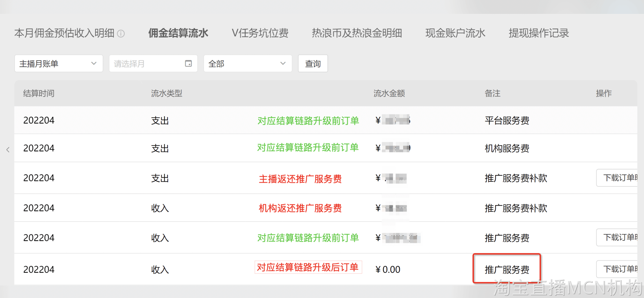Click 对应结算链路升级前订单 in 机构服务费 row

point(308,148)
